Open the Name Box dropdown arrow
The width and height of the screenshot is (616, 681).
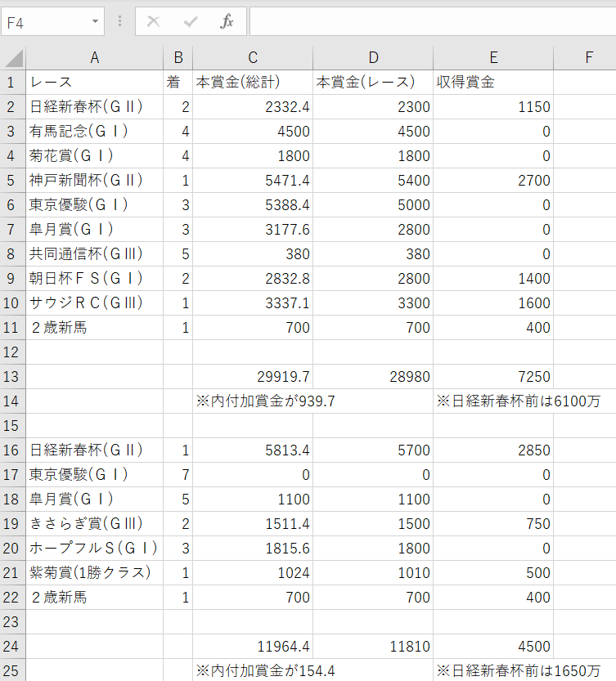point(95,21)
